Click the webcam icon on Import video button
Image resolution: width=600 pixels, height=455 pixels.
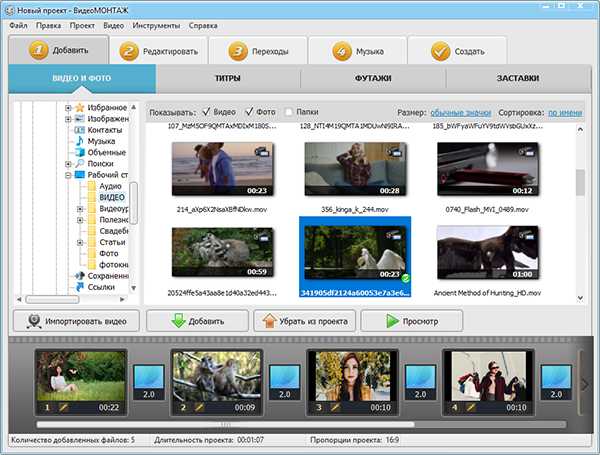click(34, 321)
